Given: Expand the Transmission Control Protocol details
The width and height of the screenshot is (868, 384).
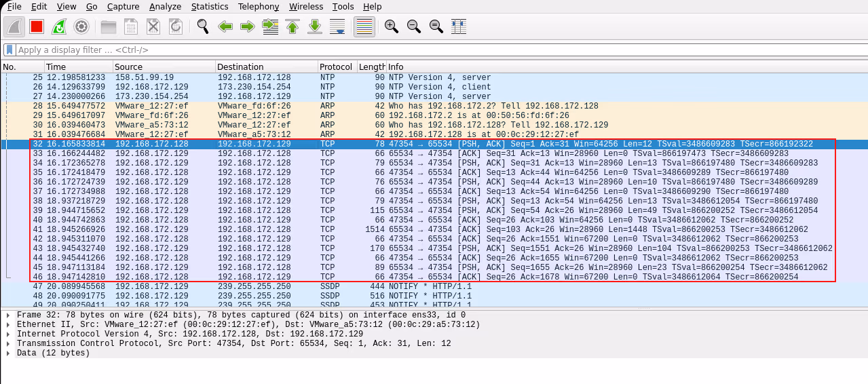Looking at the screenshot, I should (8, 343).
